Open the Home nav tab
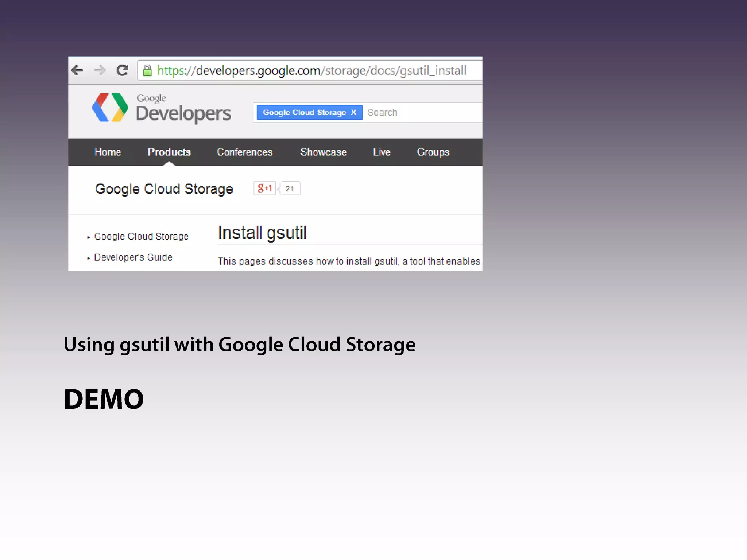 [108, 152]
